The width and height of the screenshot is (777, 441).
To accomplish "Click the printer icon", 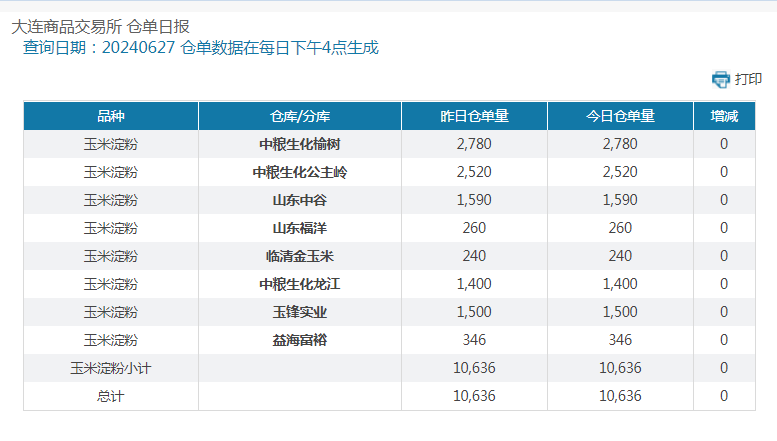I will point(721,79).
